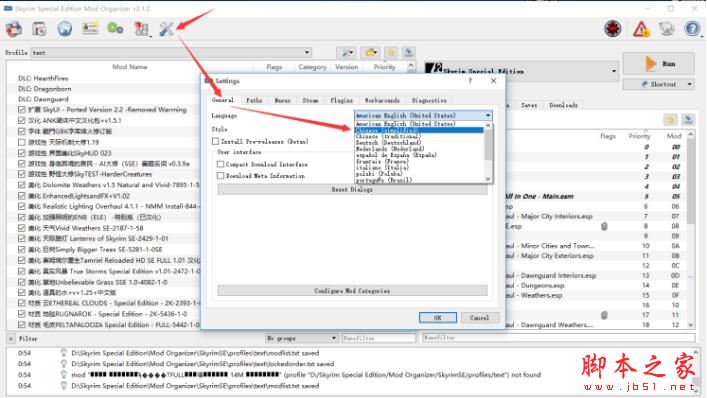Open the Executables gears icon
This screenshot has width=707, height=398.
click(x=115, y=28)
